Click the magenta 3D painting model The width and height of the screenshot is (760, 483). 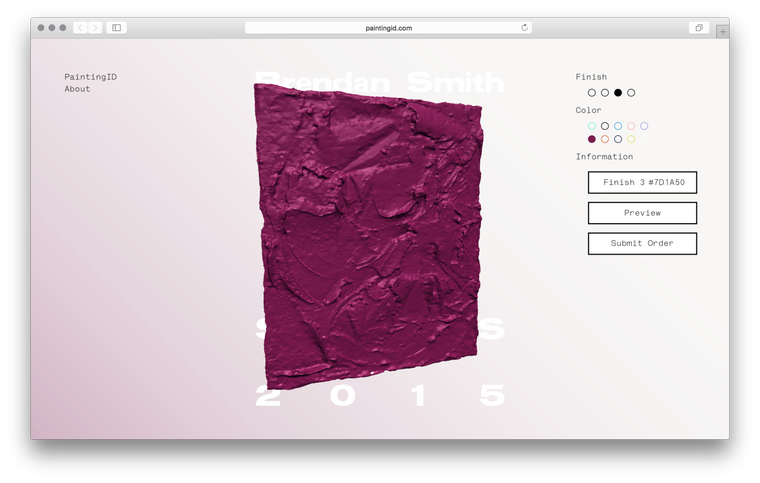click(x=371, y=237)
